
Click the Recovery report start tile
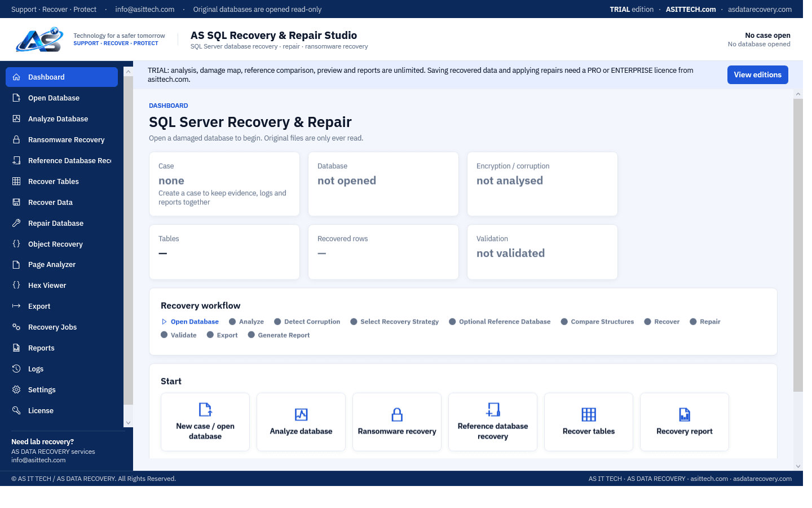(685, 422)
